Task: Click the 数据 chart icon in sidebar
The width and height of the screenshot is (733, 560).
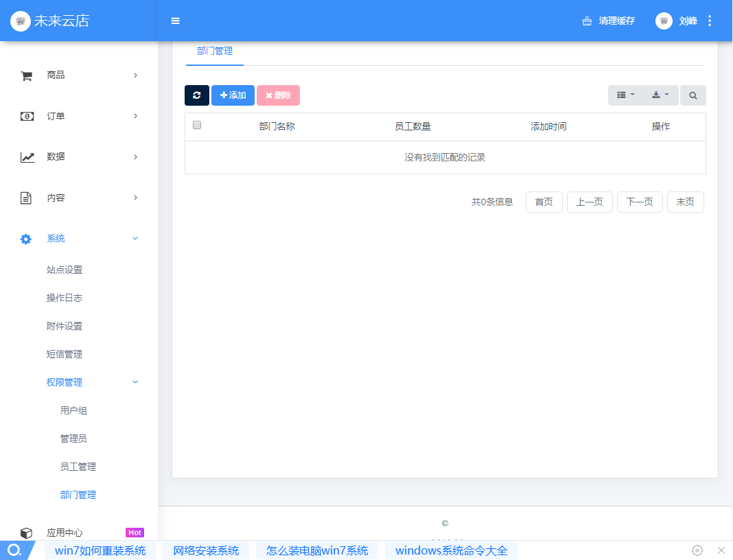Action: 27,157
